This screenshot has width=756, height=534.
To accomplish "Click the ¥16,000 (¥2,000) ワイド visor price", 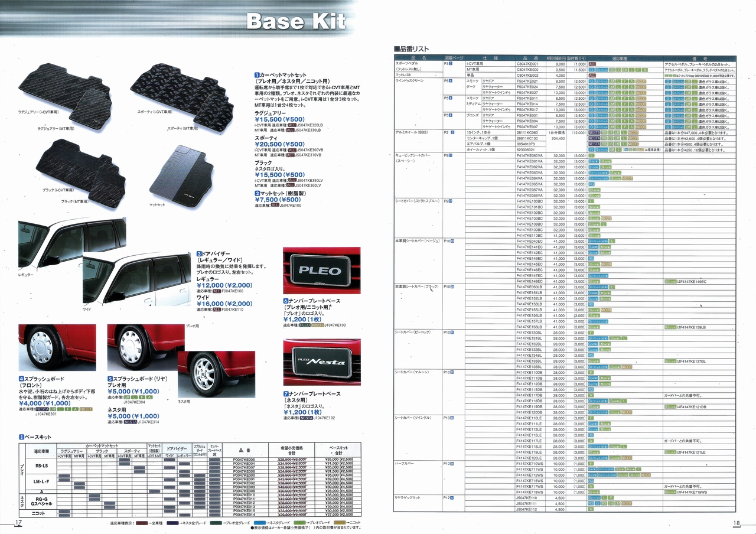I will 224,303.
